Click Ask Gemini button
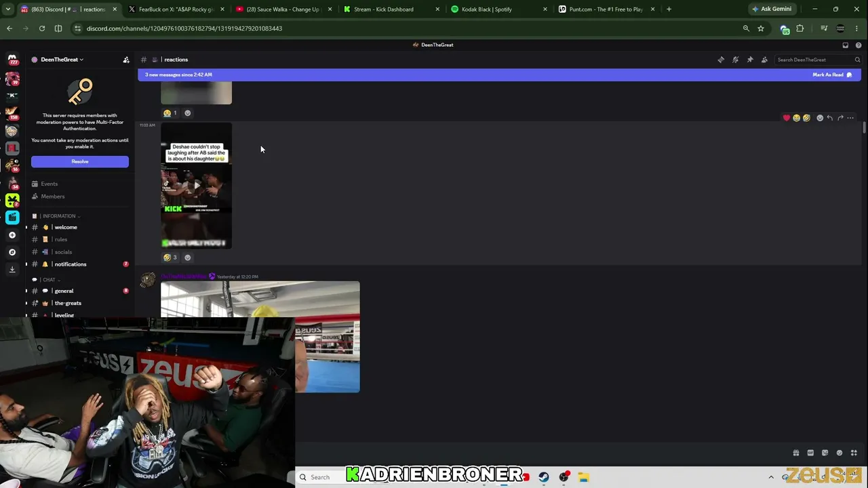Image resolution: width=868 pixels, height=488 pixels. pyautogui.click(x=772, y=9)
